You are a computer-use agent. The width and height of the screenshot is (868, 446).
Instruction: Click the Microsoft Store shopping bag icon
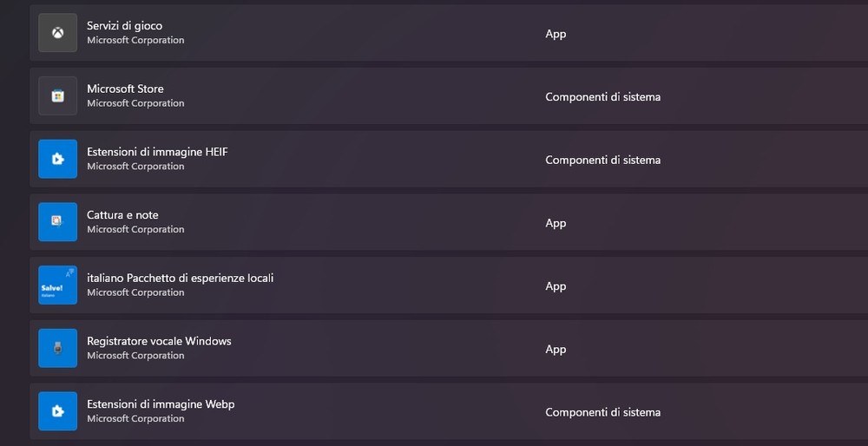(x=57, y=95)
